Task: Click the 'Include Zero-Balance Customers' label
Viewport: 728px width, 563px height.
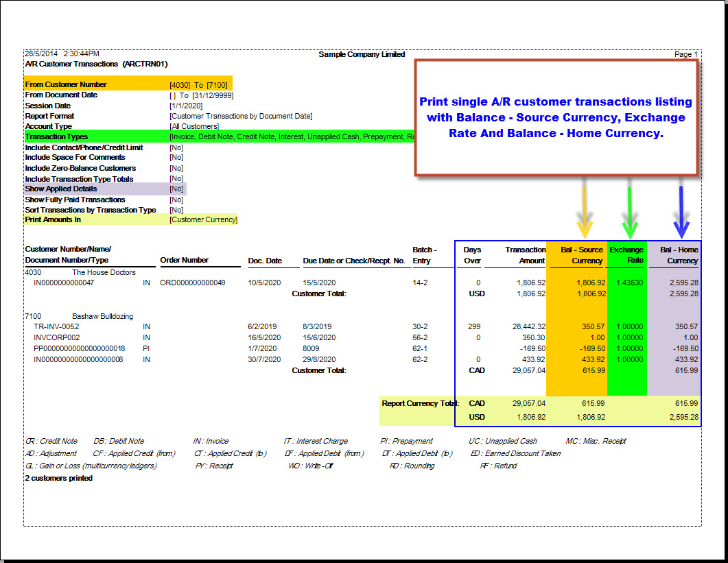Action: (x=80, y=168)
